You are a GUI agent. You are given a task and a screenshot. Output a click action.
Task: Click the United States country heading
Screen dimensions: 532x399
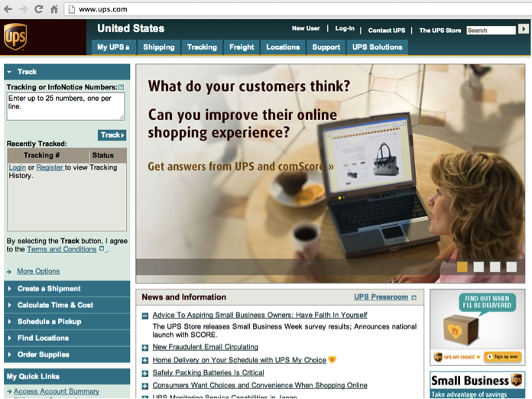tap(131, 28)
